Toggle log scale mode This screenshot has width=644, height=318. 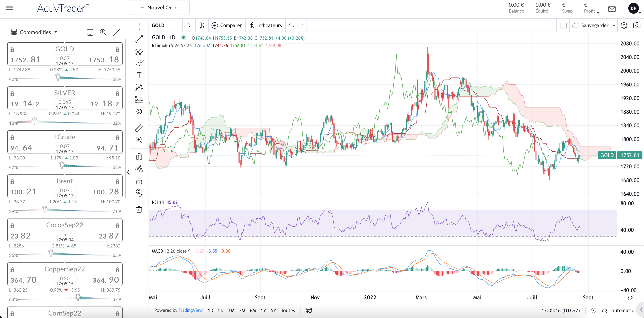(603, 311)
